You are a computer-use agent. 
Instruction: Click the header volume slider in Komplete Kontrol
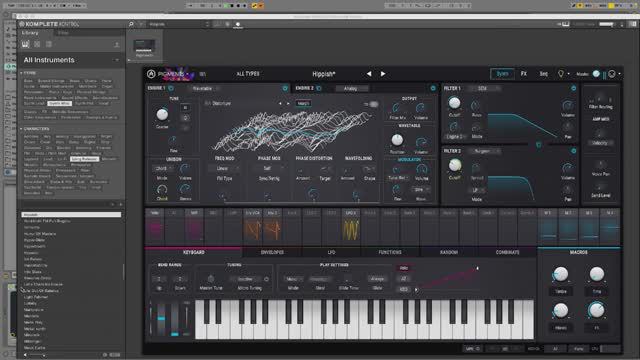click(607, 24)
